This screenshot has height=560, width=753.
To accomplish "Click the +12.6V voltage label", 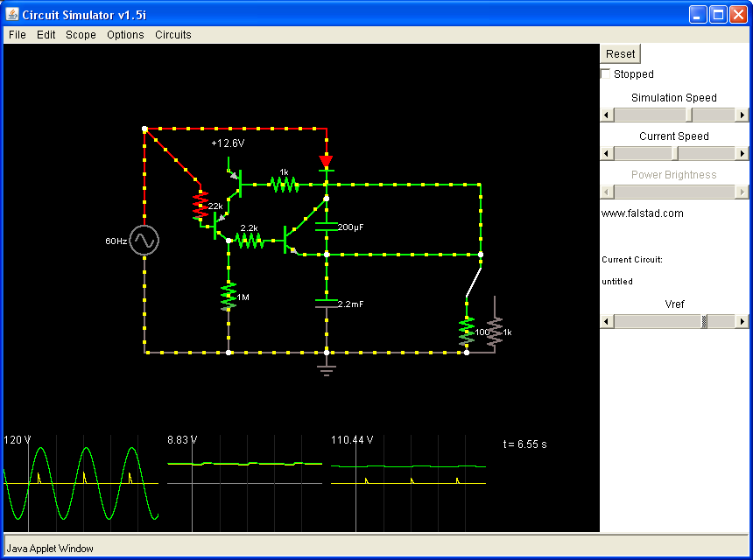I will click(228, 143).
